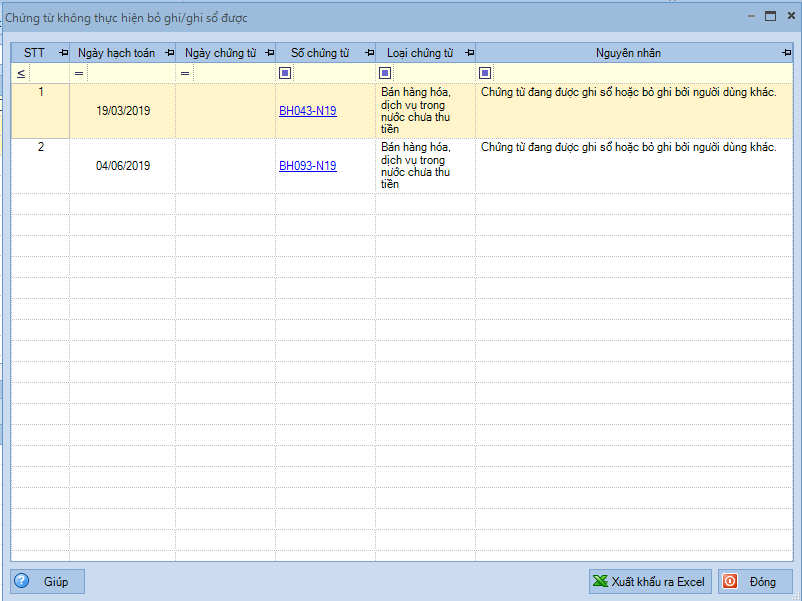The width and height of the screenshot is (802, 601).
Task: Open the Loại chứng từ filter condition
Action: tap(385, 73)
